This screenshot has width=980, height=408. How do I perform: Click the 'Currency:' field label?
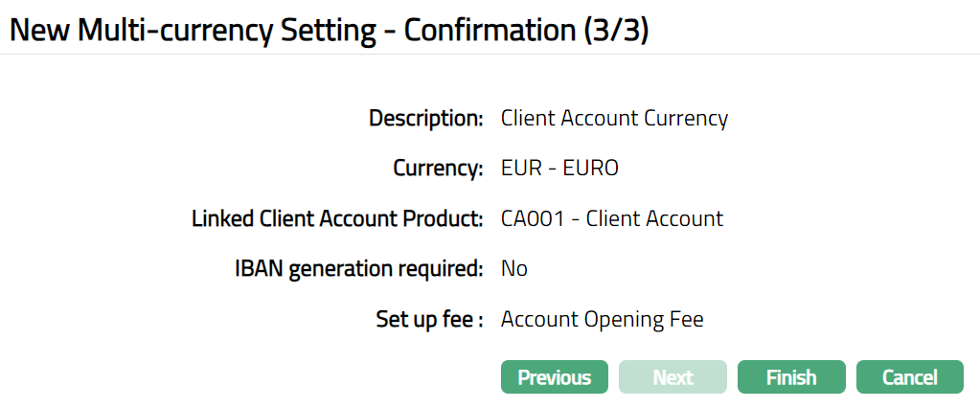click(439, 169)
